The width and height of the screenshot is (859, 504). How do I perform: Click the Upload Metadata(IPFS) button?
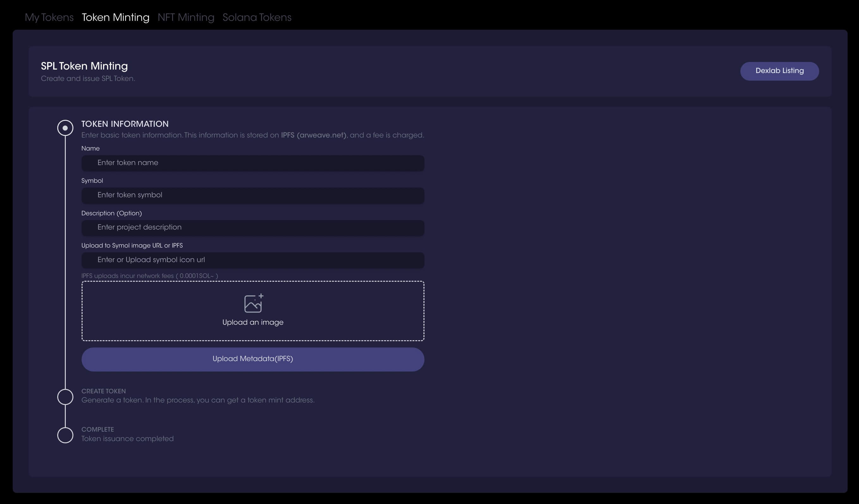pos(253,359)
